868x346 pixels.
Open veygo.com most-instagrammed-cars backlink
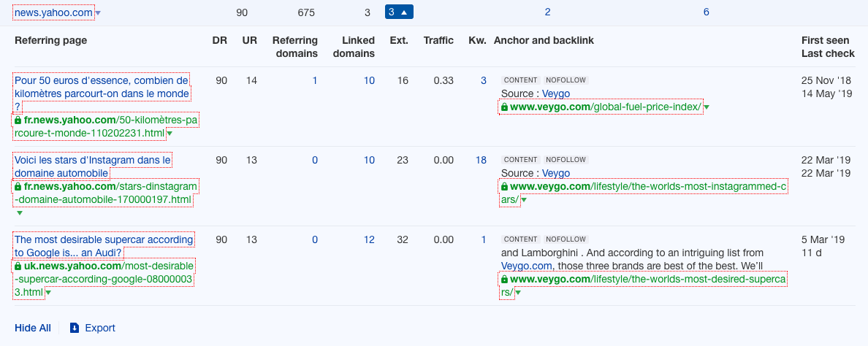pos(643,193)
